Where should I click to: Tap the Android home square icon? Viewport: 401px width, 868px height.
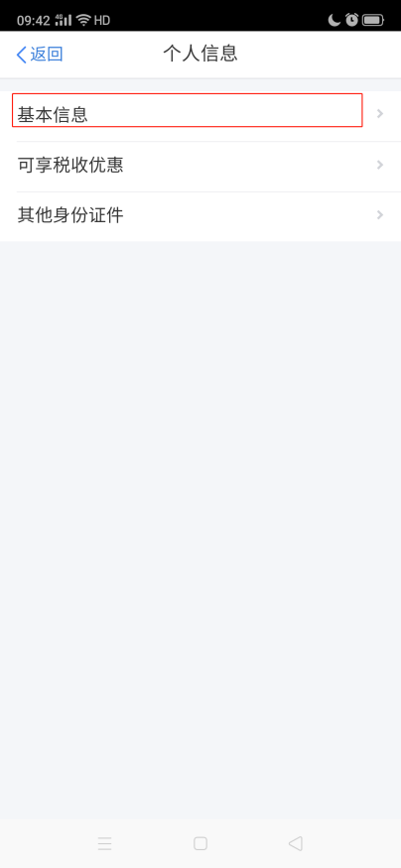[200, 843]
